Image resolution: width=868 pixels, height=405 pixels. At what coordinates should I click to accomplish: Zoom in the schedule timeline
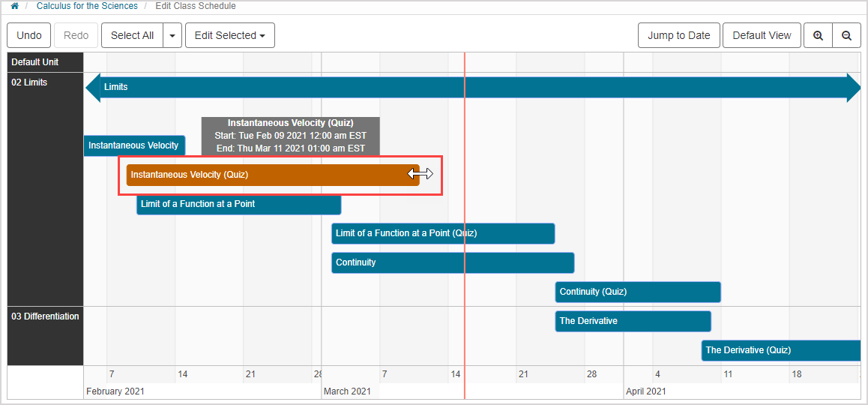818,35
